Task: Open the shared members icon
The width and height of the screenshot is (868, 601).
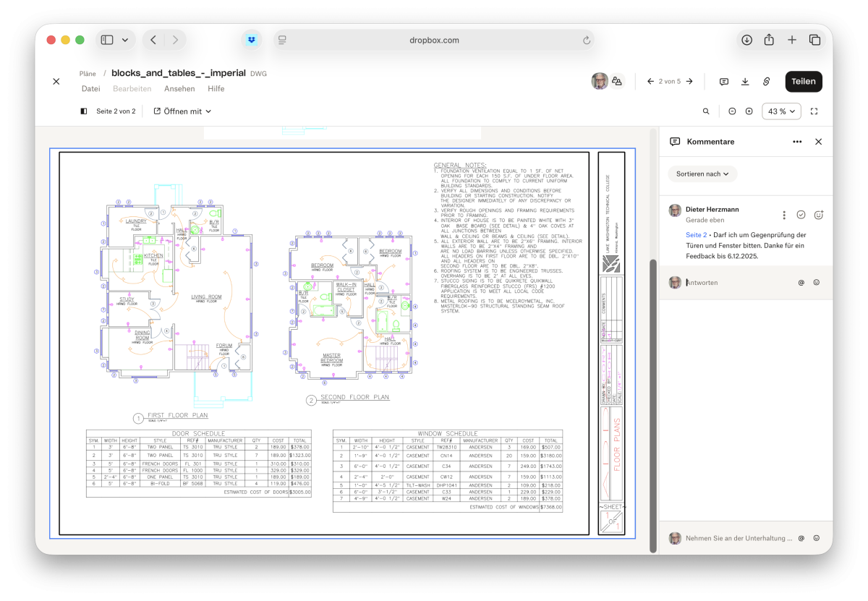Action: (617, 82)
